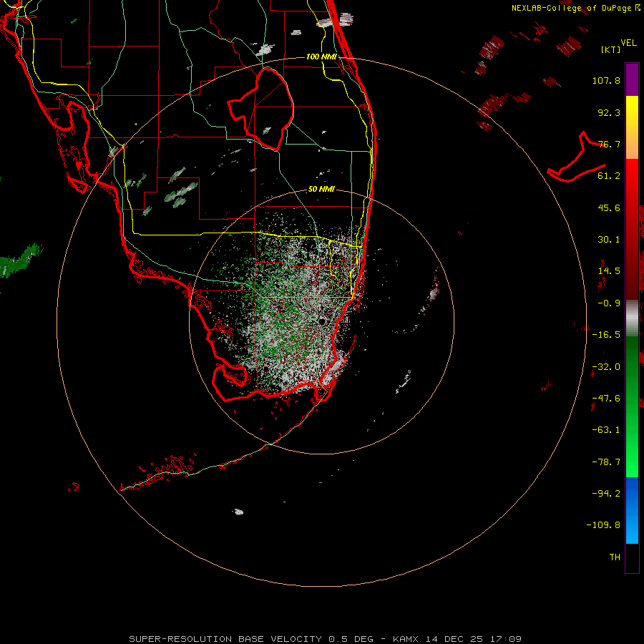This screenshot has height=644, width=644.
Task: Click the TH threshold label
Action: coord(615,557)
